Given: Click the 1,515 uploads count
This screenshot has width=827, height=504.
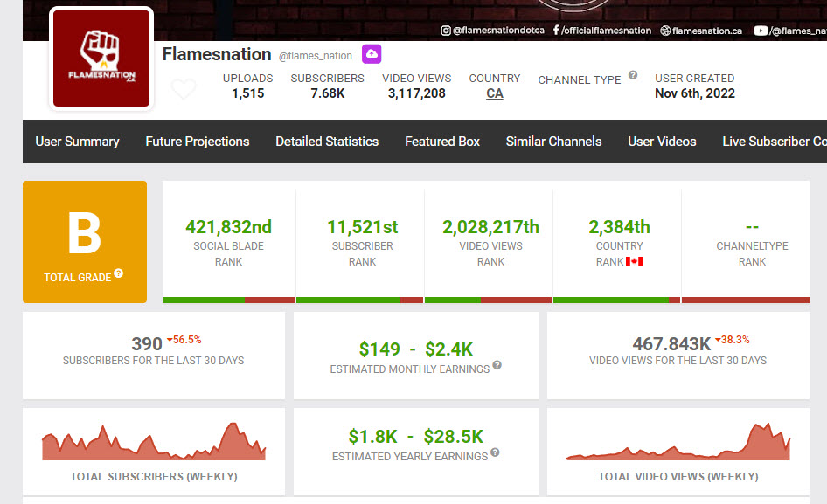Looking at the screenshot, I should tap(248, 93).
